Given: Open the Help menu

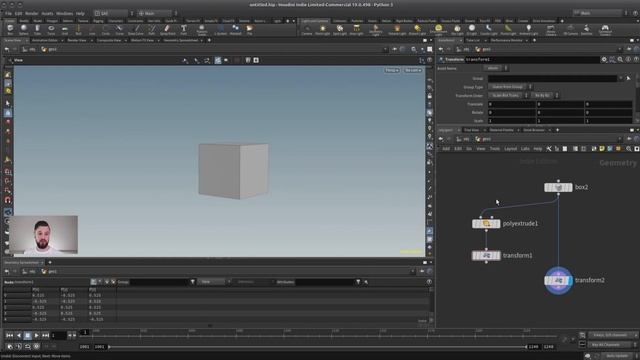Looking at the screenshot, I should coord(80,13).
